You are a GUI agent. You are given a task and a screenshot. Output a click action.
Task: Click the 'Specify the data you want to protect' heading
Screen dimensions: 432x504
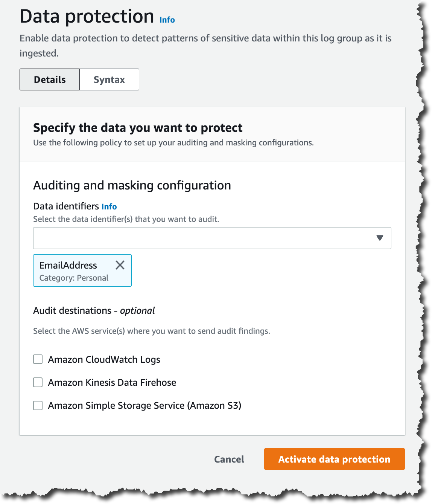pos(138,128)
